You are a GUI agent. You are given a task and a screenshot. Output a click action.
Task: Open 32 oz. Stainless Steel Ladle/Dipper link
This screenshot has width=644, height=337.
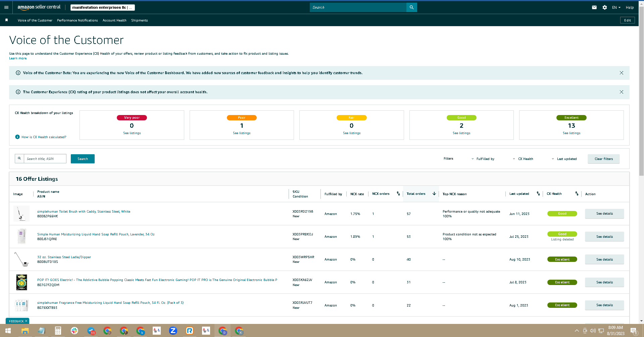(64, 257)
